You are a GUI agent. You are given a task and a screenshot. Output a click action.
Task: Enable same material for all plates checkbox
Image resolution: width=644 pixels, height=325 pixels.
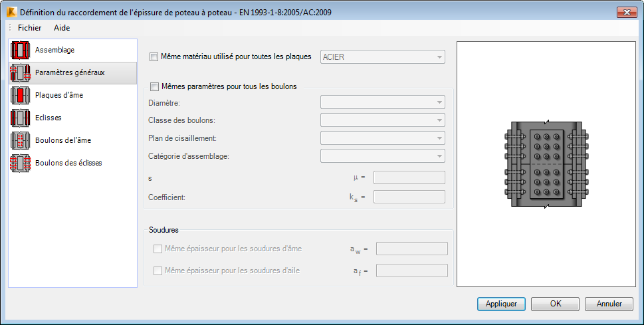[x=155, y=57]
